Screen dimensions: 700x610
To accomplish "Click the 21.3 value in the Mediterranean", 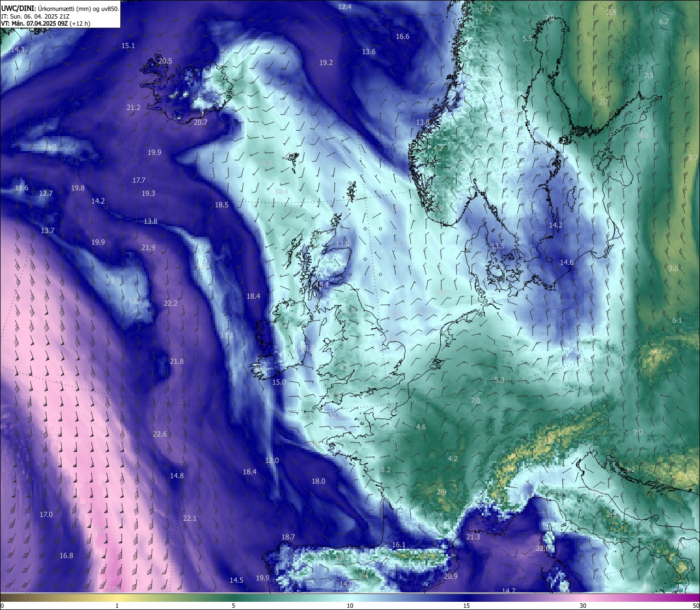I will [x=473, y=537].
